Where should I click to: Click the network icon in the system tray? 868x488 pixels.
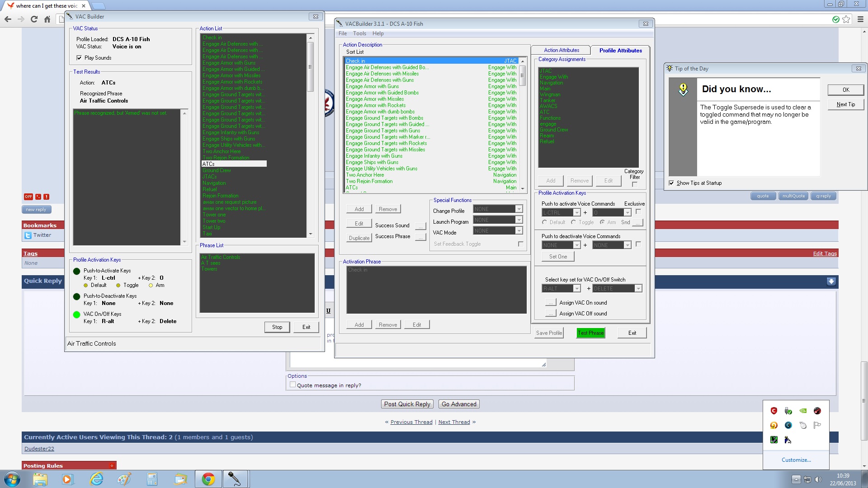tap(807, 479)
